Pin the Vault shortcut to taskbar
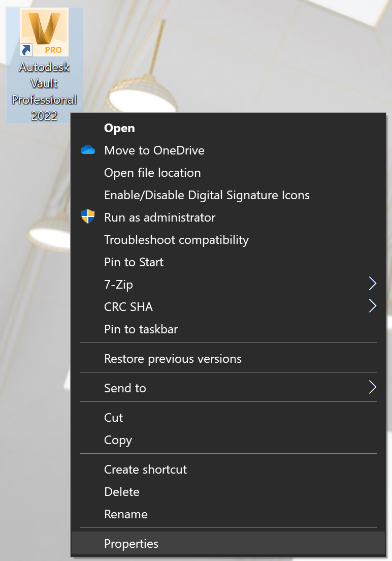Viewport: 392px width, 561px height. (x=141, y=329)
